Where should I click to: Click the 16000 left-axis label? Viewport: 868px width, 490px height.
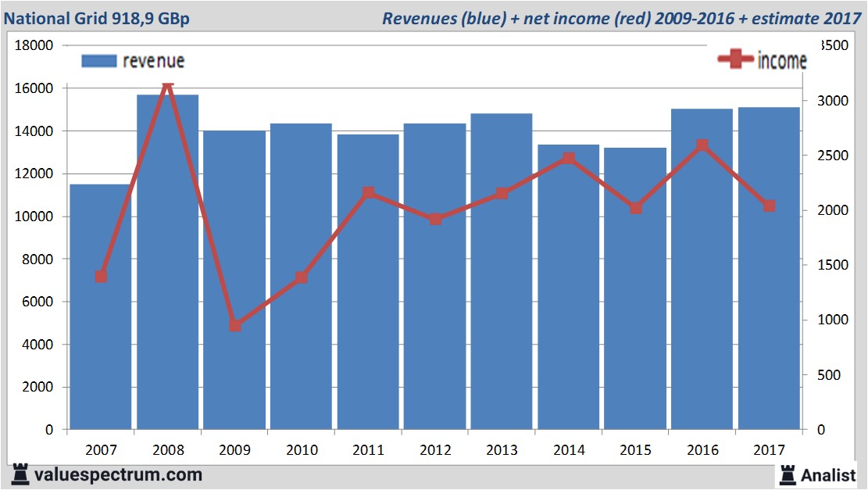pos(34,88)
